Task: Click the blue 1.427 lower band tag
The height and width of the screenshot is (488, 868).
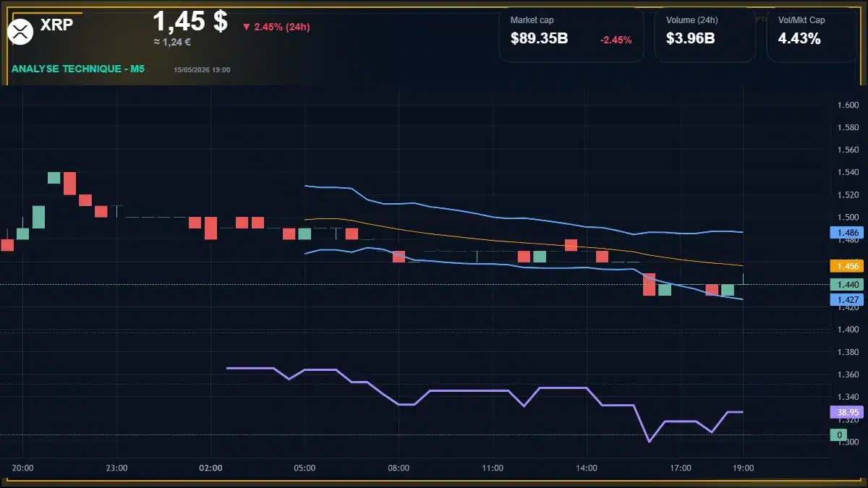Action: pyautogui.click(x=847, y=299)
